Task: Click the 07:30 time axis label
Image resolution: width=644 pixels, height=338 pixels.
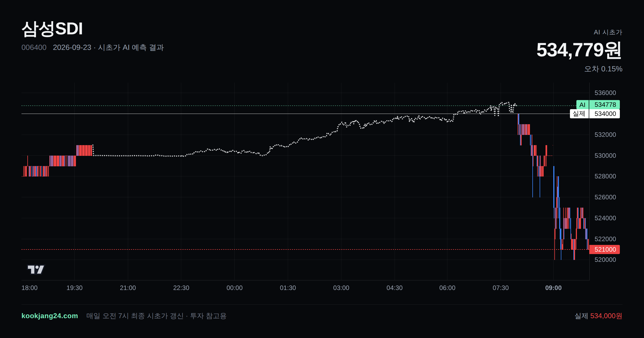Action: tap(501, 288)
